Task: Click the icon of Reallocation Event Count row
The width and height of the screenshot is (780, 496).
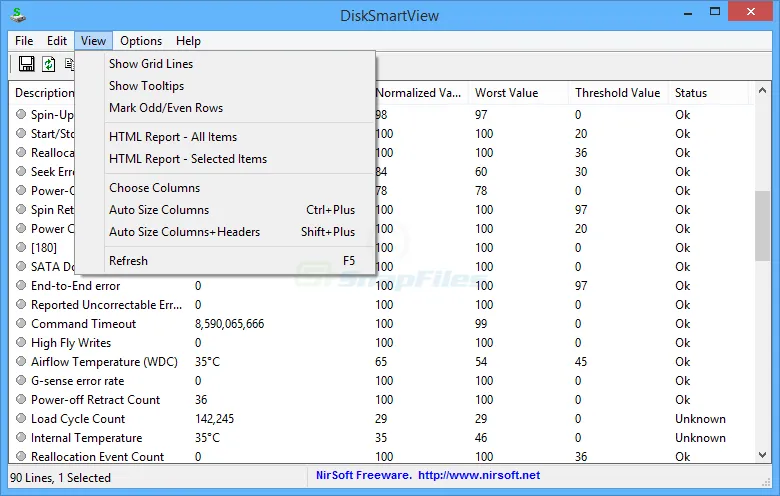Action: coord(21,456)
